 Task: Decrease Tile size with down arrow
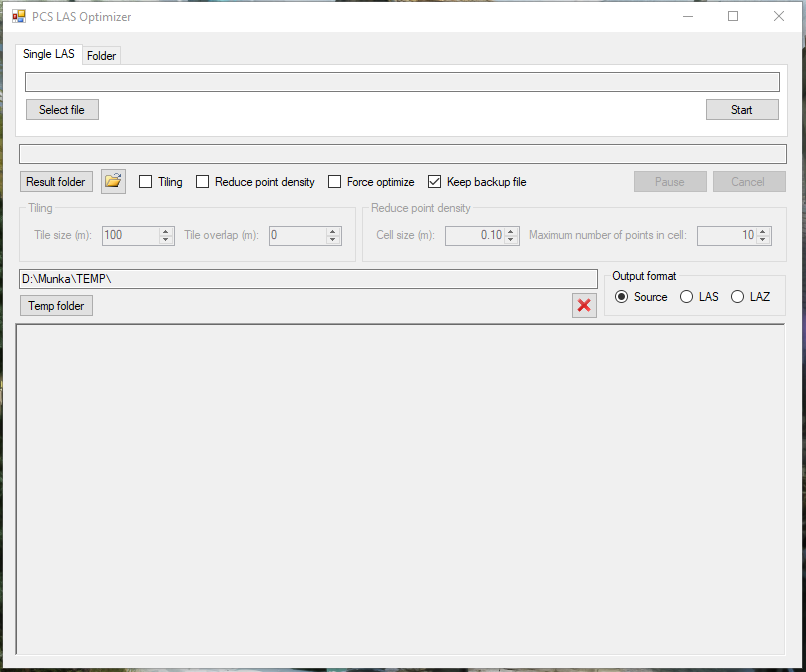pyautogui.click(x=166, y=240)
